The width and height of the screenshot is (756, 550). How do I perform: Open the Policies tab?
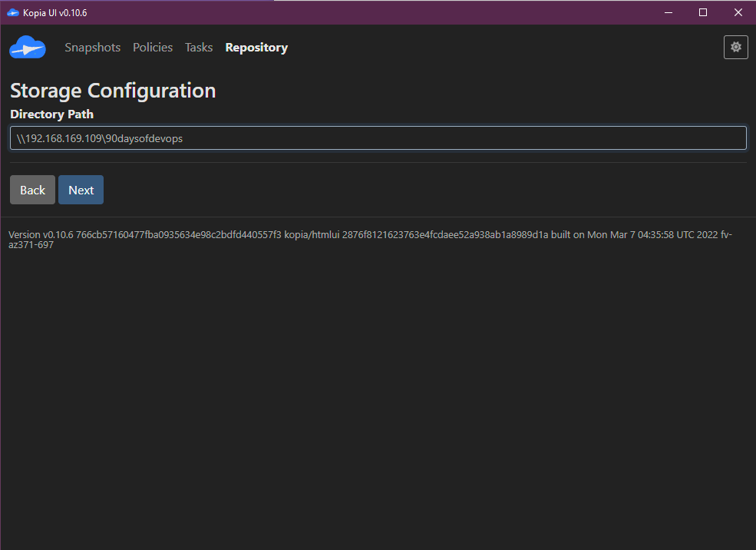(153, 48)
